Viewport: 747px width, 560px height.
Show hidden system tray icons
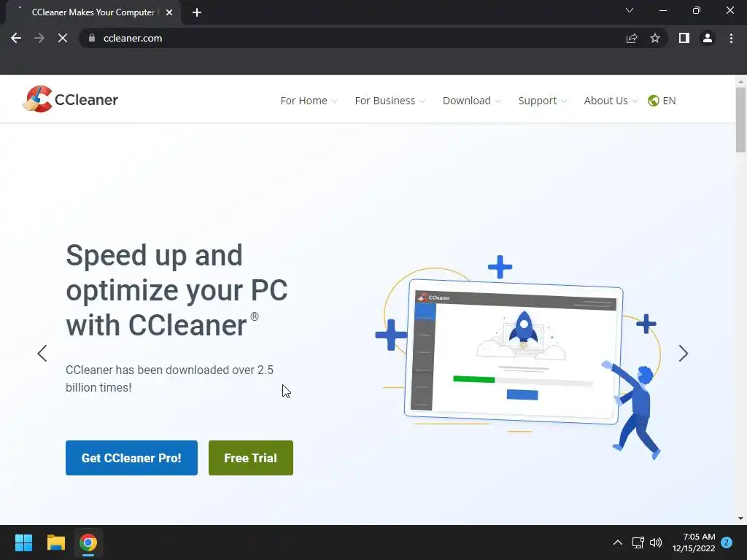point(617,542)
